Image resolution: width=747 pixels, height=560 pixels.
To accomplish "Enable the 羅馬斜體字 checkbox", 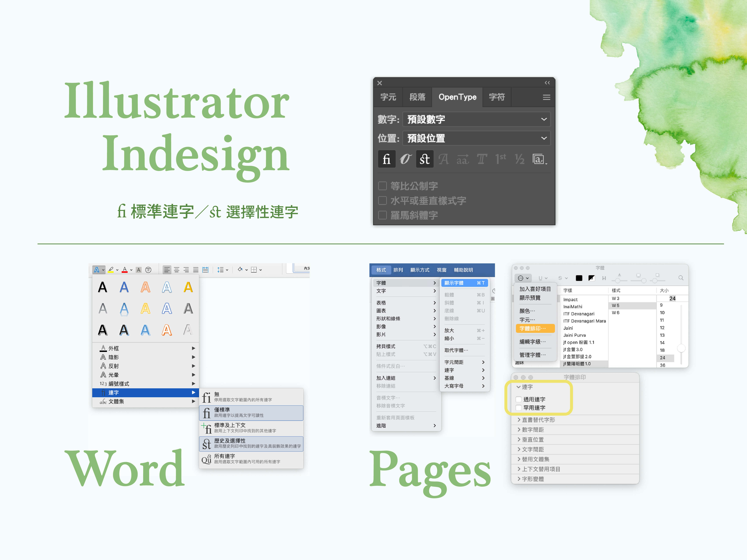I will click(x=382, y=215).
